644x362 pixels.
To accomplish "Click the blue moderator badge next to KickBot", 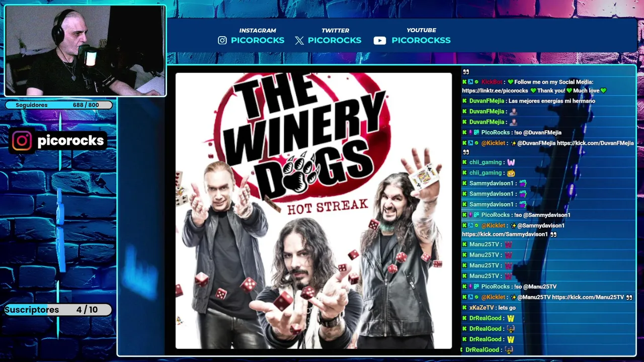I will 470,82.
